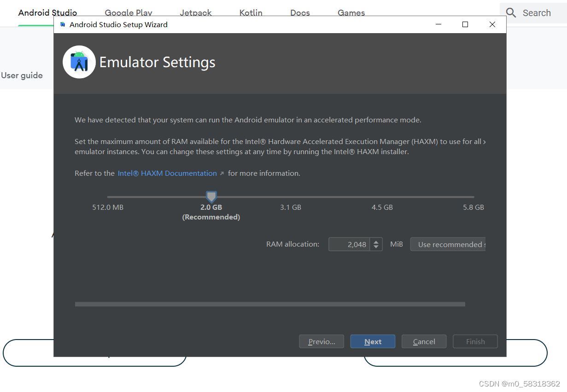Image resolution: width=567 pixels, height=392 pixels.
Task: Click the RAM slider handle at 2.0 GB
Action: click(211, 197)
